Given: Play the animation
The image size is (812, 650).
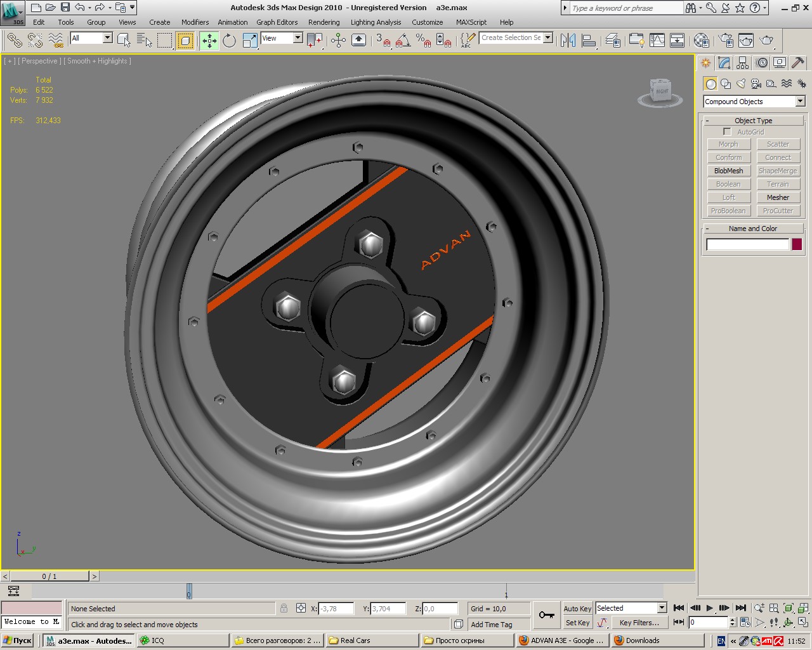Looking at the screenshot, I should coord(710,608).
